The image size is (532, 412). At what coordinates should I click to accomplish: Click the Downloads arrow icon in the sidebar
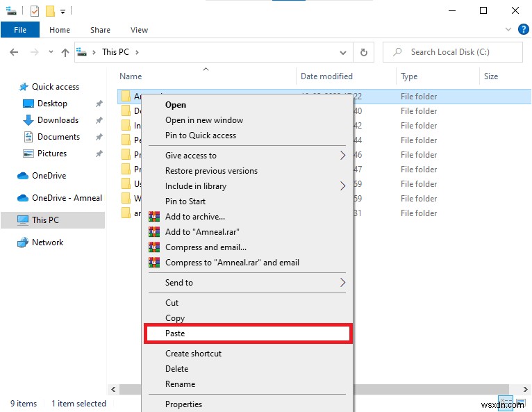pos(28,120)
